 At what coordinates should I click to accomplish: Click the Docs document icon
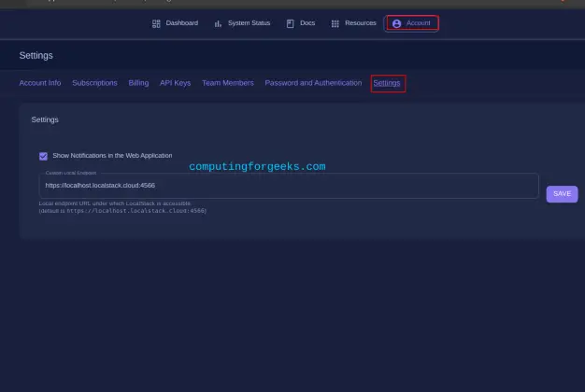pyautogui.click(x=291, y=23)
